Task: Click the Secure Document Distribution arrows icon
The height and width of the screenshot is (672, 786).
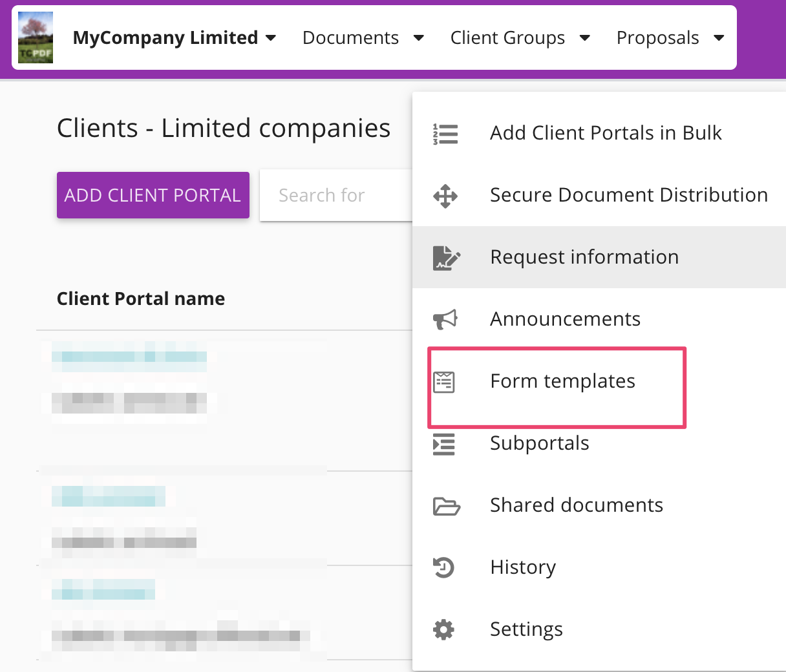Action: pyautogui.click(x=445, y=196)
